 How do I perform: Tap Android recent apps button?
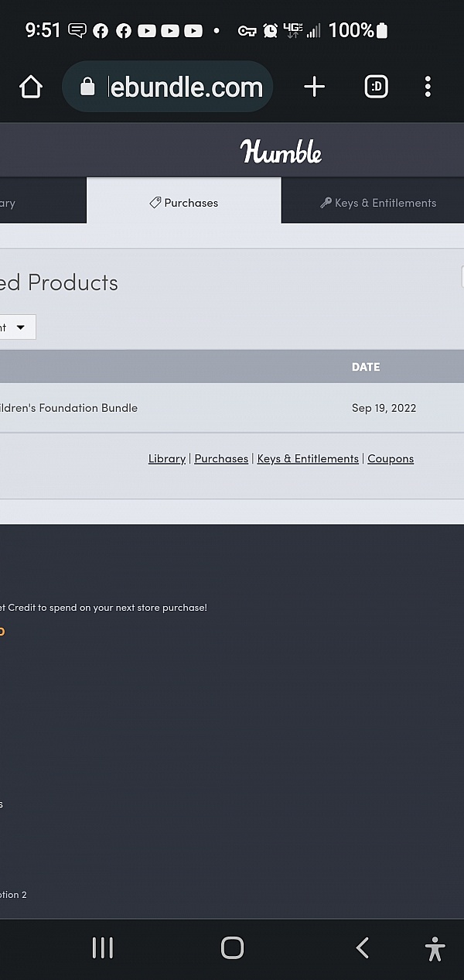pyautogui.click(x=103, y=947)
